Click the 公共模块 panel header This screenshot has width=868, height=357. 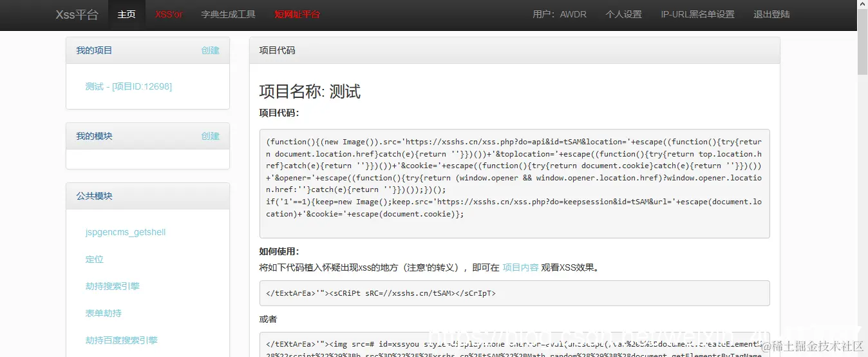point(147,196)
